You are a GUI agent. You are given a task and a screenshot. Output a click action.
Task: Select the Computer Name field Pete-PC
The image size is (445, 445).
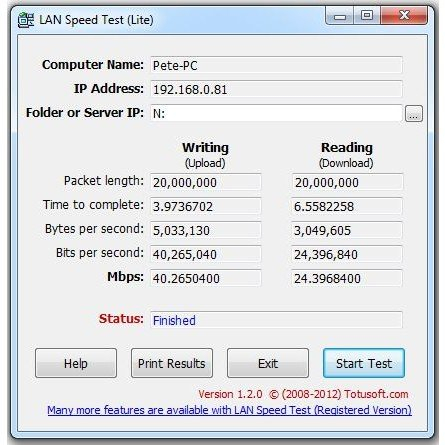[276, 65]
